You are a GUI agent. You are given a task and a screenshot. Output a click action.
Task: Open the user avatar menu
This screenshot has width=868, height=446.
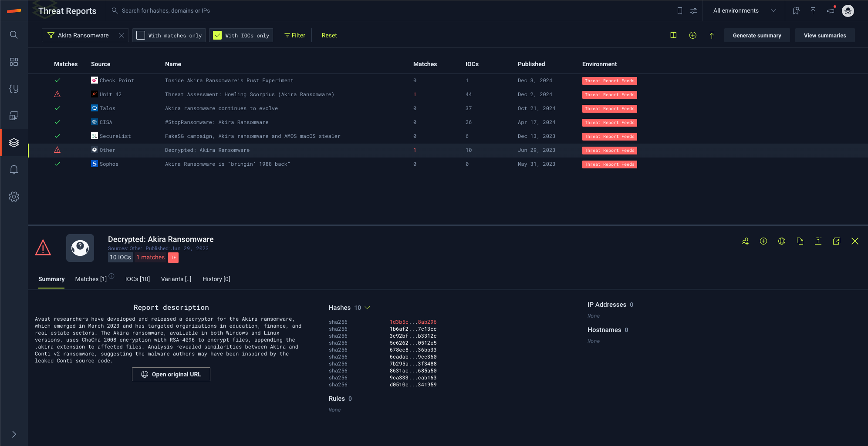pos(848,11)
